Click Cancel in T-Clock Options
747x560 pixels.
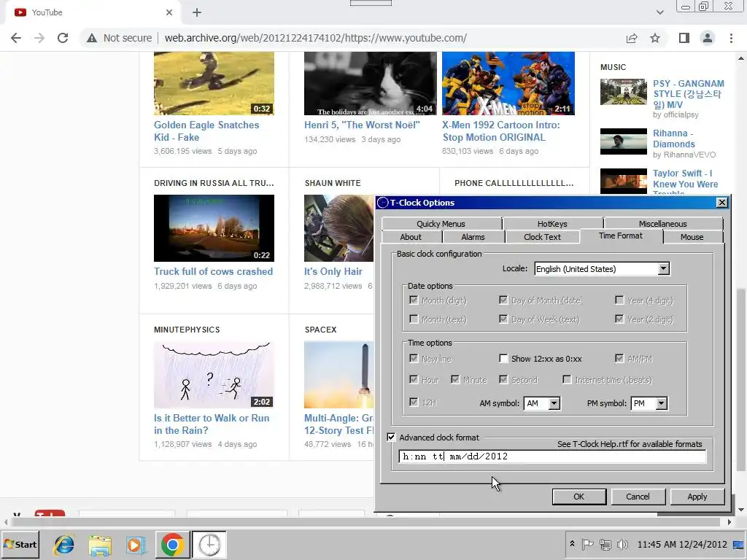tap(638, 497)
